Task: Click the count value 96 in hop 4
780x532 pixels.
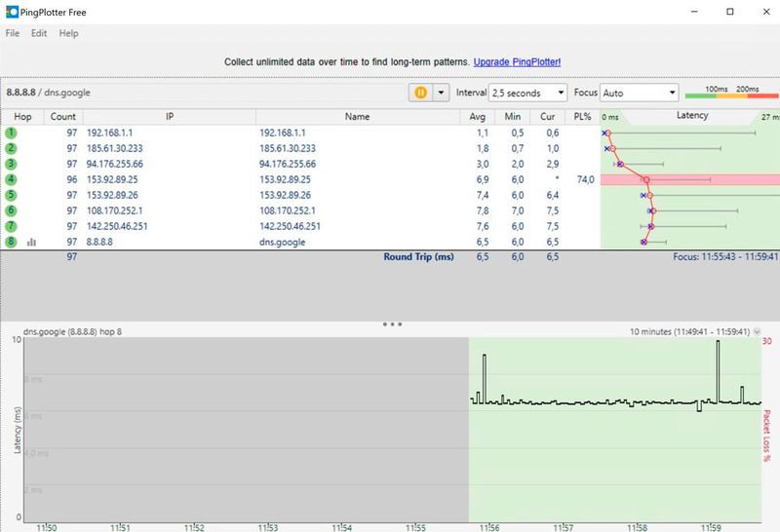Action: click(72, 179)
